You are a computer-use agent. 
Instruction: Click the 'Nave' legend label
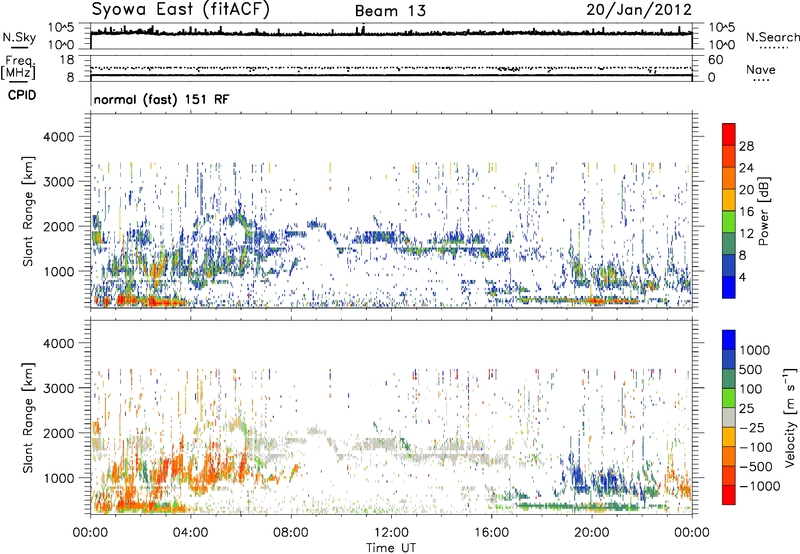761,69
